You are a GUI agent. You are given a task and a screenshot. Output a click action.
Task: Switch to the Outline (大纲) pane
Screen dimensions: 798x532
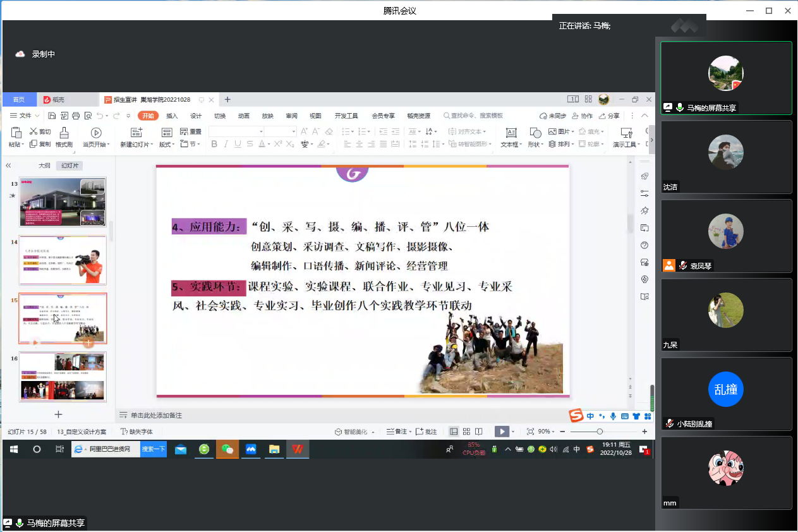pyautogui.click(x=44, y=166)
